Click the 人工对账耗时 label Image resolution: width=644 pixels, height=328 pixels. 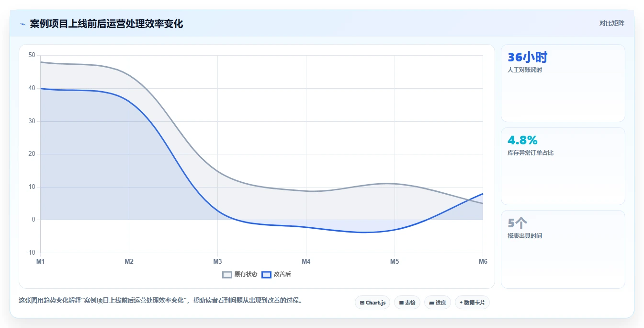tap(525, 70)
